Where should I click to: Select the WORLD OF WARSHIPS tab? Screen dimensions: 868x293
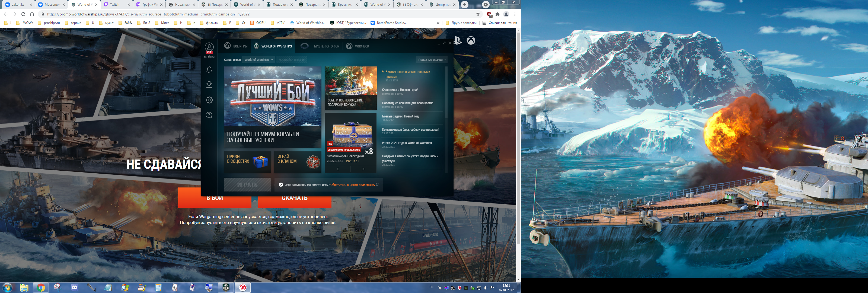(273, 46)
